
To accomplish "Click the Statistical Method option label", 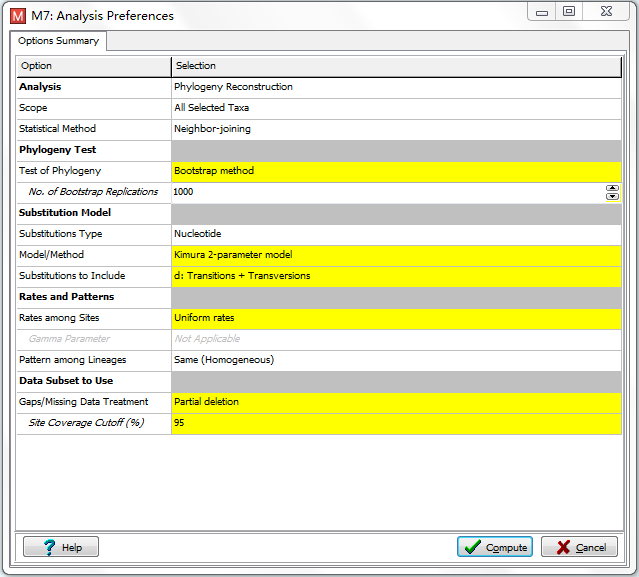I will click(x=57, y=129).
